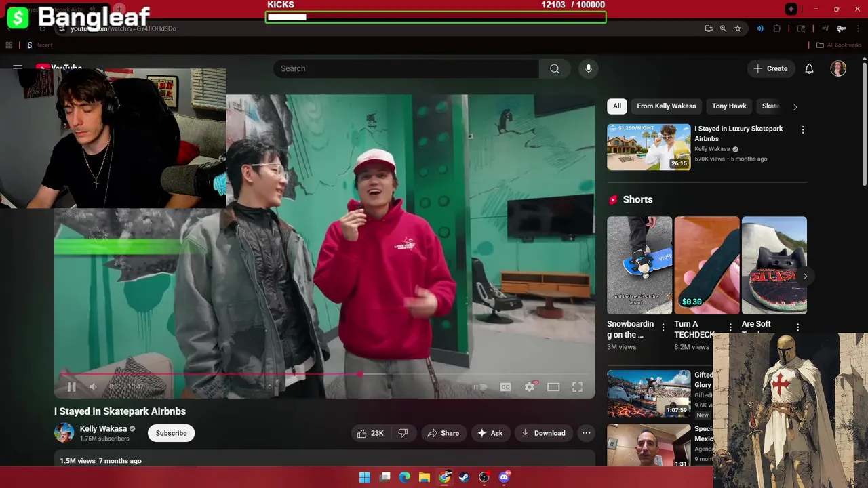
Task: Select the 'All' filter chip
Action: 617,106
